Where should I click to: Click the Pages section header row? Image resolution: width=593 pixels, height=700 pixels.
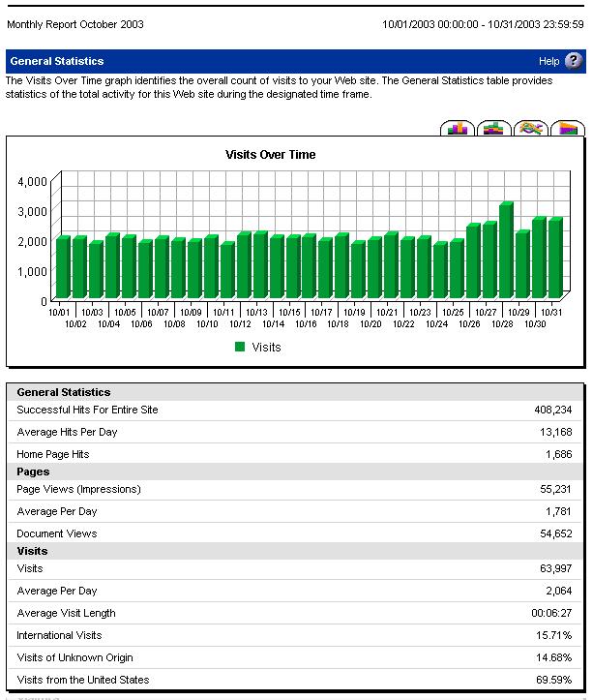pyautogui.click(x=33, y=472)
